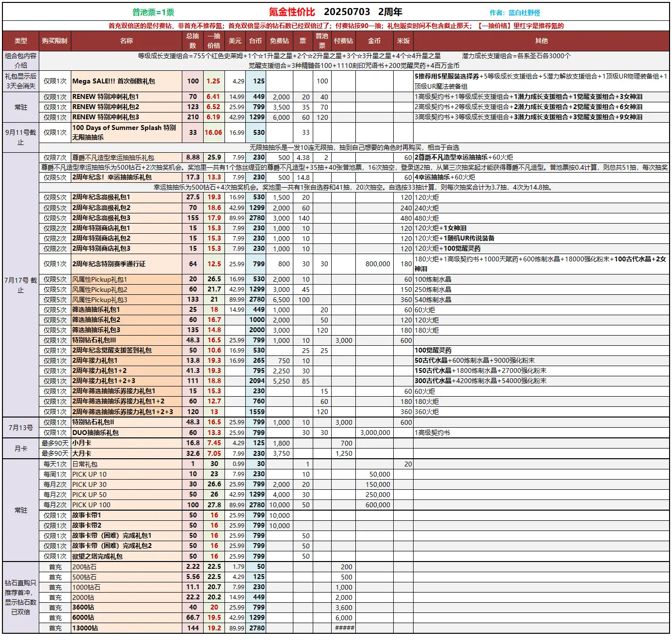Click the 2周年纪念特别赛季通行证 cell
The width and height of the screenshot is (672, 643).
click(x=127, y=264)
